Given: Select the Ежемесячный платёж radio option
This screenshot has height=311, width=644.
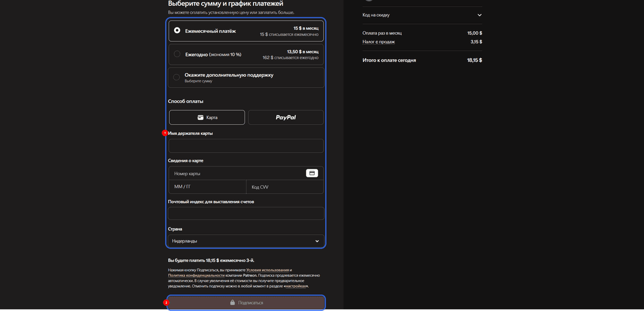Looking at the screenshot, I should click(177, 30).
